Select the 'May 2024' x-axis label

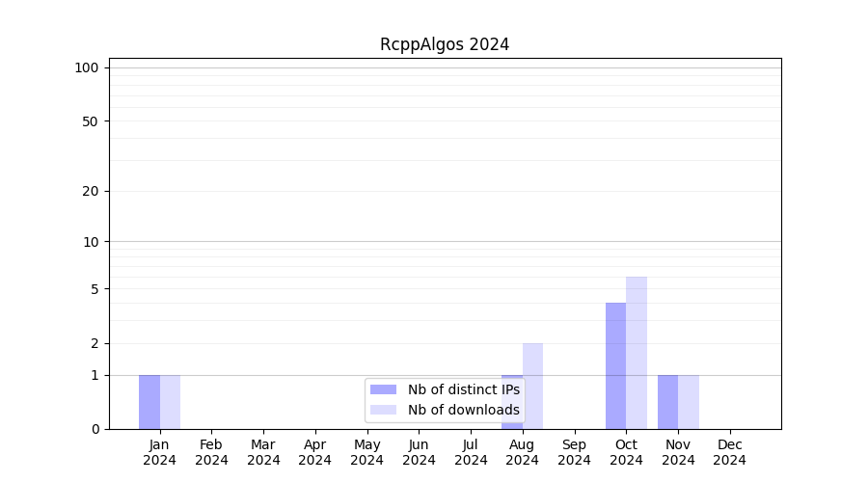[x=366, y=452]
